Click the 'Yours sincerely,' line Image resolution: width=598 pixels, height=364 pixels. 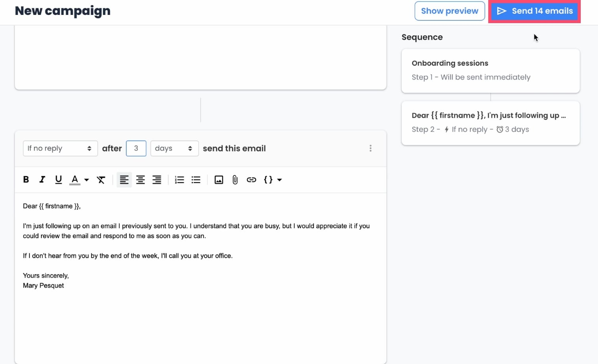tap(46, 276)
